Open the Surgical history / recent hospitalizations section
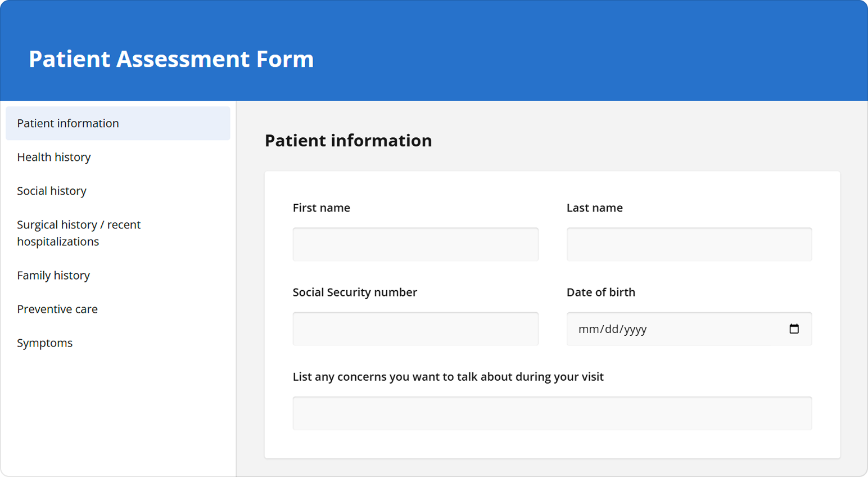 [79, 232]
